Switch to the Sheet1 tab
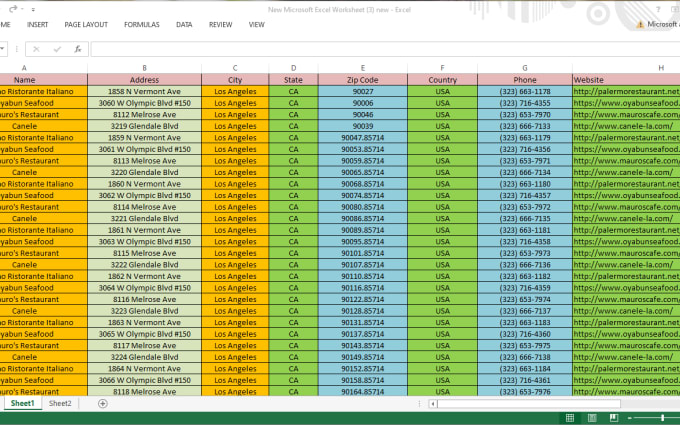680x425 pixels. (23, 403)
